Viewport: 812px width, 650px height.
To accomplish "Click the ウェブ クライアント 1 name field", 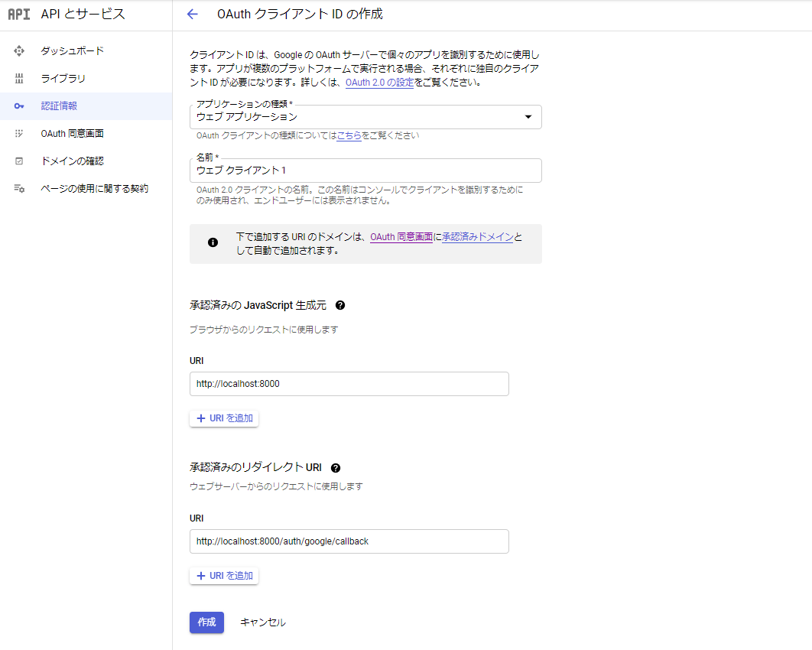I will [365, 170].
